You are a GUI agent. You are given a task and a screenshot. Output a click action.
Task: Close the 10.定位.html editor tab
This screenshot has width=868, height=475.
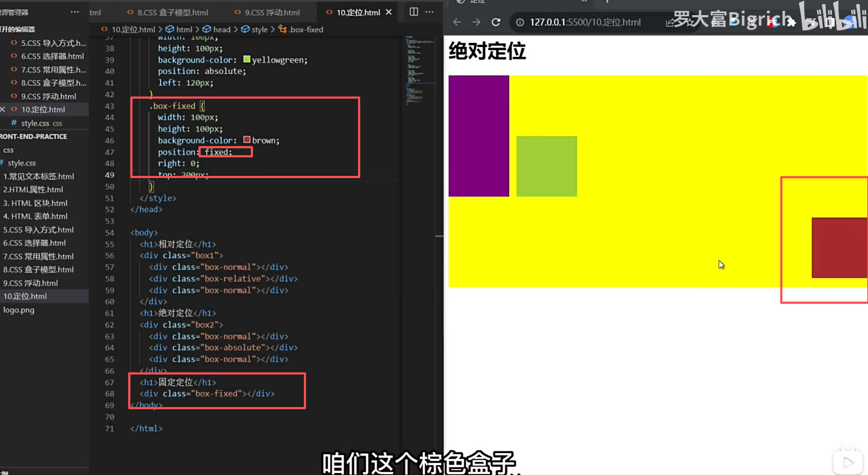click(x=389, y=12)
